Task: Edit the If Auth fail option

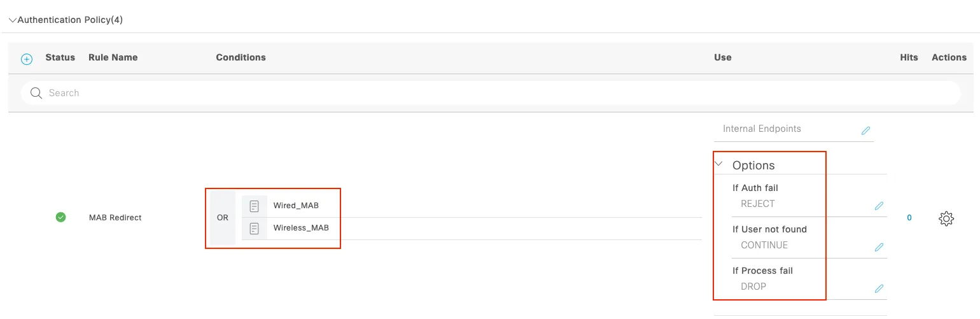Action: point(879,206)
